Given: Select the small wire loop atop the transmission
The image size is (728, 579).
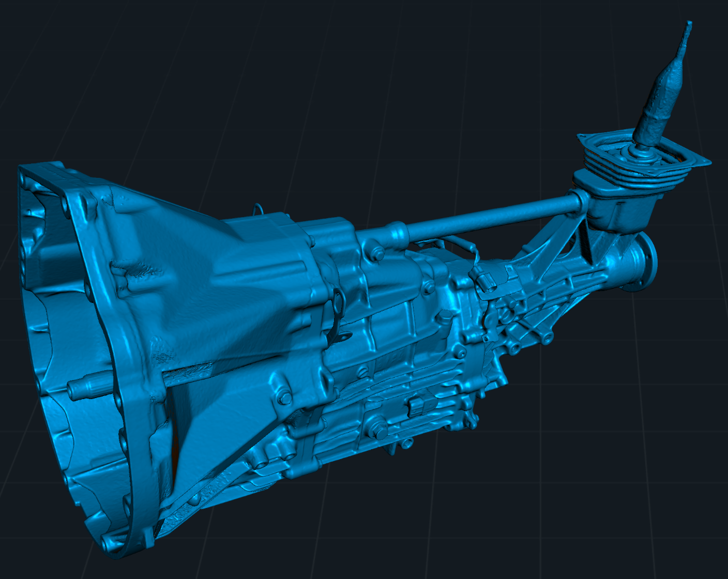Looking at the screenshot, I should (258, 208).
